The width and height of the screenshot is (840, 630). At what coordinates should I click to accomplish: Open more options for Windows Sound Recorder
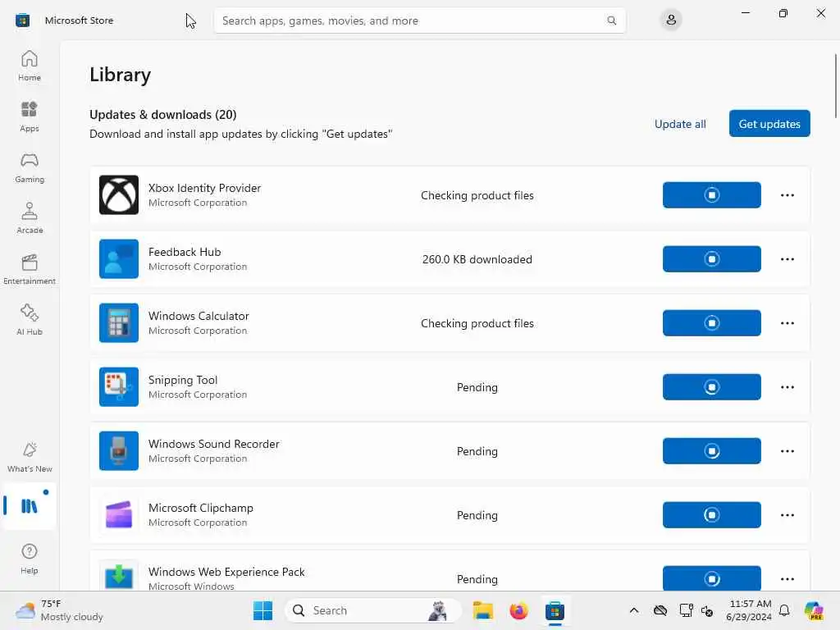(x=787, y=450)
